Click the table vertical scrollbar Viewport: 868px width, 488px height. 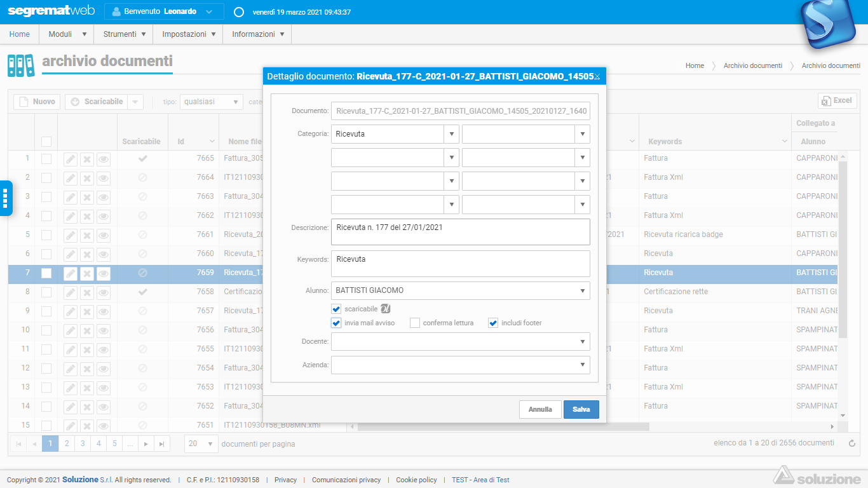(x=843, y=249)
